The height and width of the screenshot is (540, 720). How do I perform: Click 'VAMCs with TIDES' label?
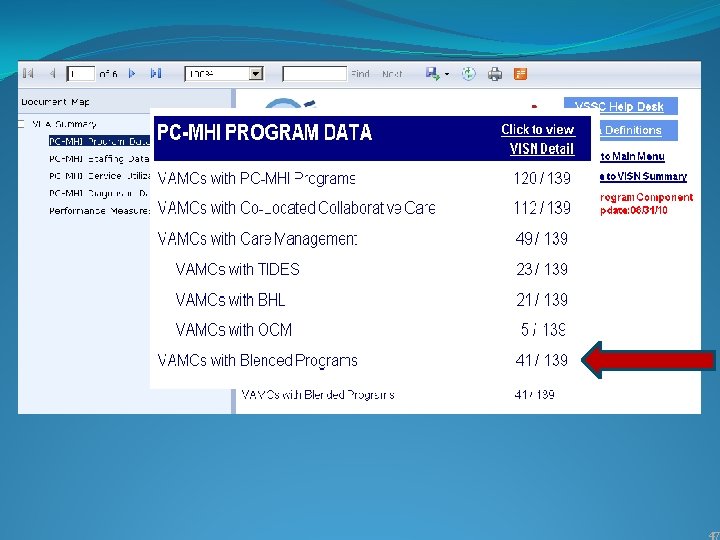point(237,269)
